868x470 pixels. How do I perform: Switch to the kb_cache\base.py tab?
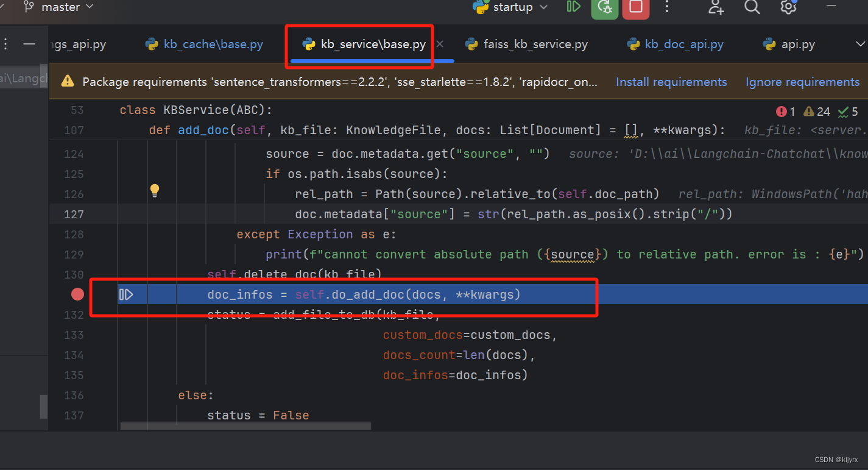(205, 45)
